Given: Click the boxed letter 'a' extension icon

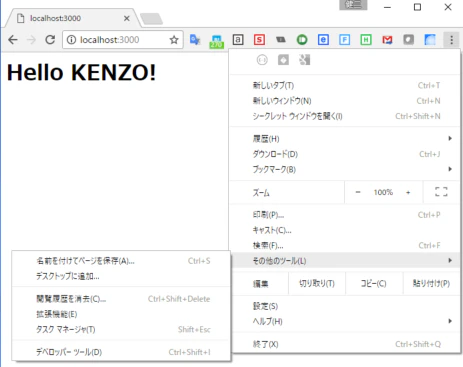Looking at the screenshot, I should (x=238, y=40).
